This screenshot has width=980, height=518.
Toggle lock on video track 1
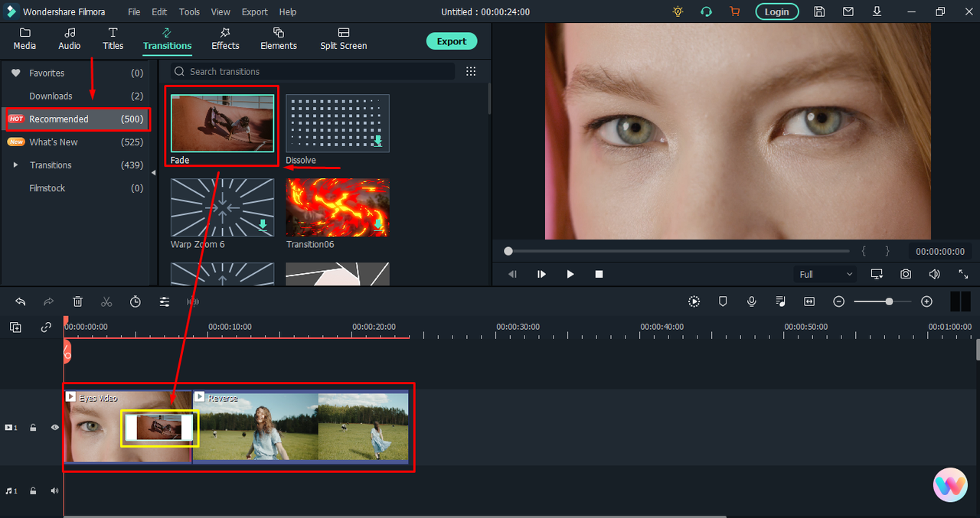(x=33, y=428)
